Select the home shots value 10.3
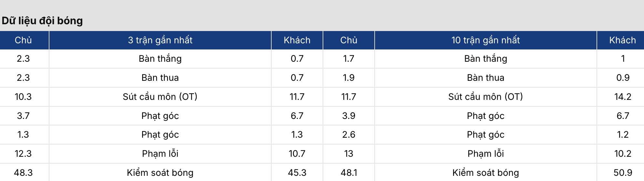 (x=23, y=97)
